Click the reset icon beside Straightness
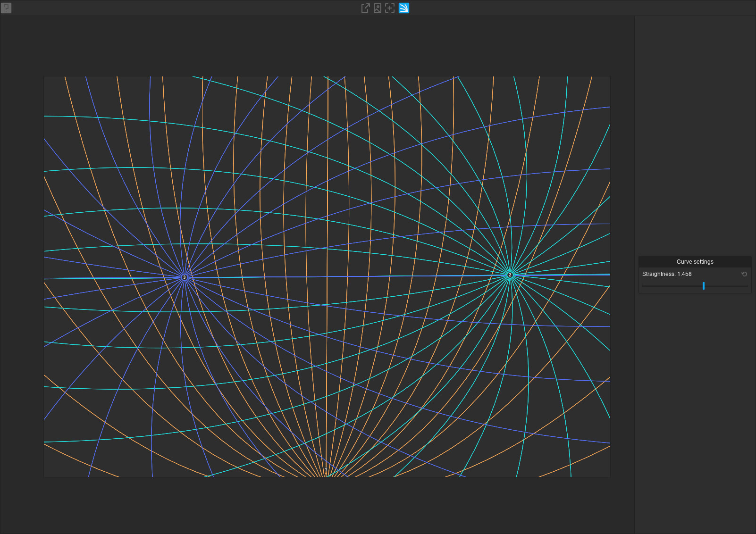The height and width of the screenshot is (534, 756). click(x=744, y=274)
